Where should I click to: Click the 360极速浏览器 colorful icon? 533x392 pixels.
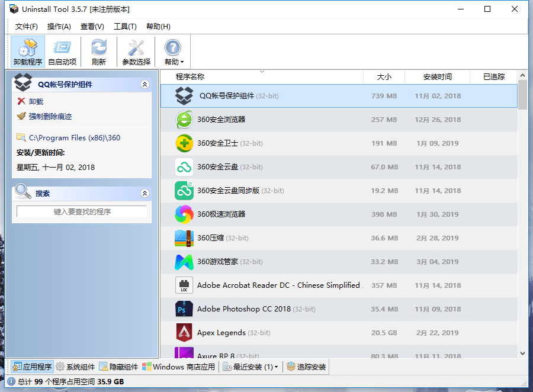[184, 214]
